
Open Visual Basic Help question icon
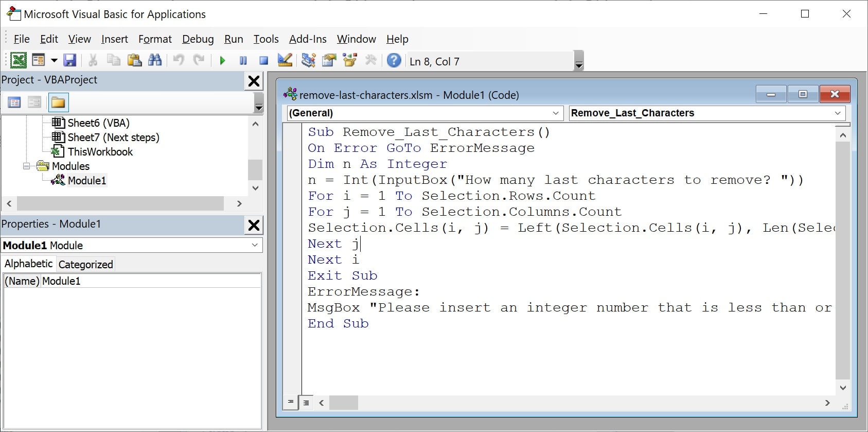point(394,61)
